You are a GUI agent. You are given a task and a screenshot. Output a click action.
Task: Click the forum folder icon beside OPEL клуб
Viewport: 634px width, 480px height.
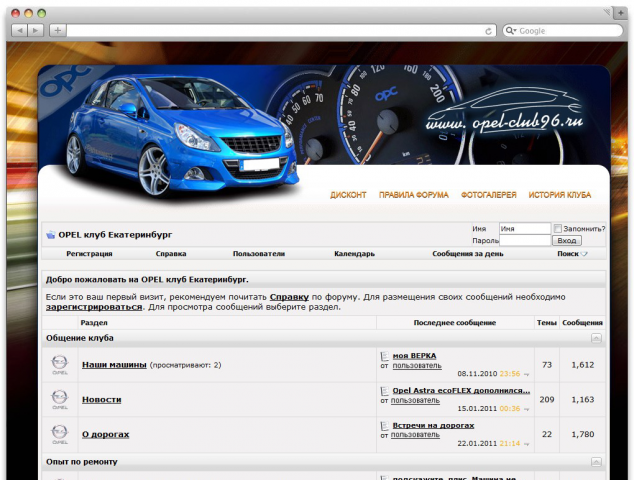pyautogui.click(x=51, y=235)
